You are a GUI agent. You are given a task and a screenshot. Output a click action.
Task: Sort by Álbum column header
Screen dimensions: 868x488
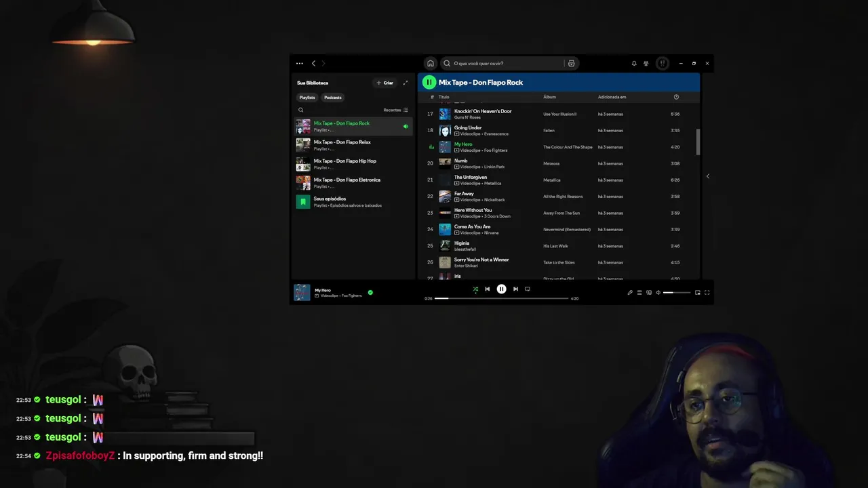click(549, 97)
